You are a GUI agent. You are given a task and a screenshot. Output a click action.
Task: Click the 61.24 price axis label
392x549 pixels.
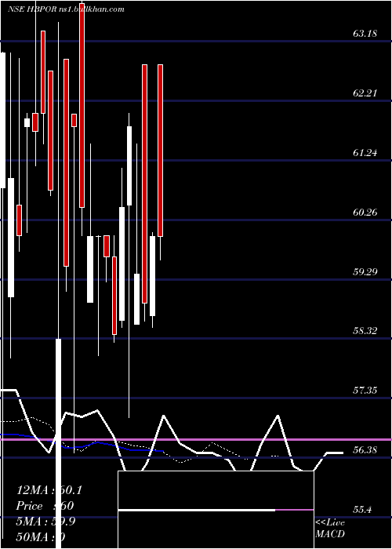tap(365, 153)
